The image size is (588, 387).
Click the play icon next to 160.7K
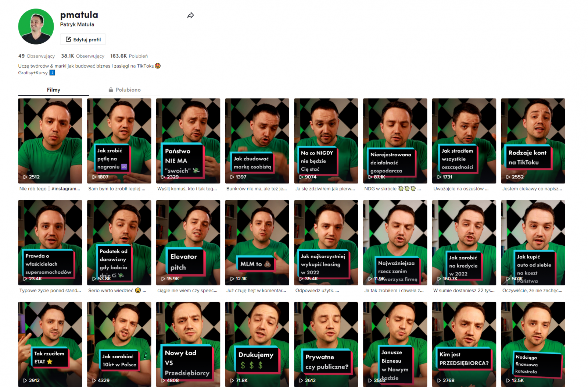pos(439,279)
